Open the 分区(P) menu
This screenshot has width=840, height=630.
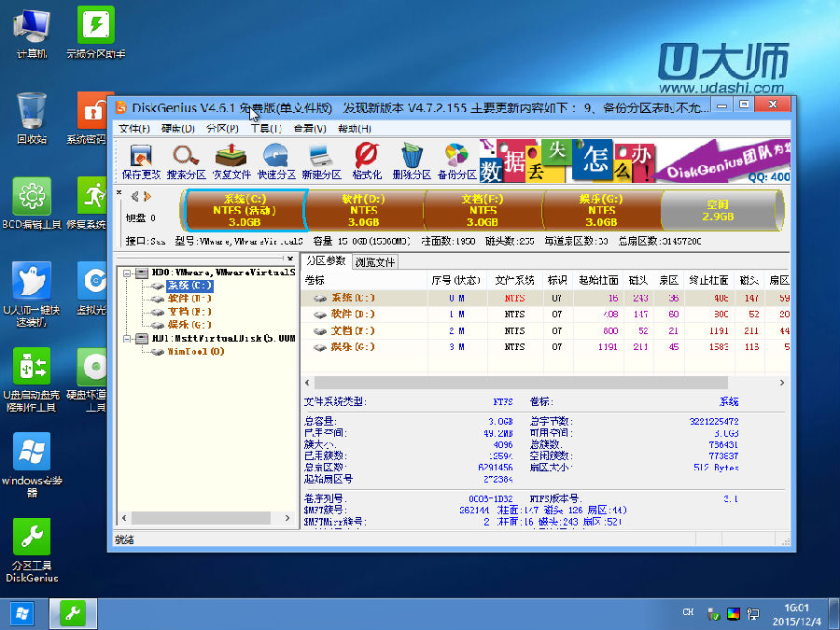point(222,129)
